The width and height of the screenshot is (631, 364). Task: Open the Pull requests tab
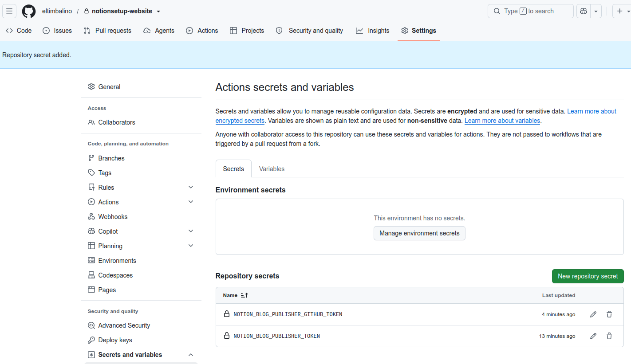click(107, 31)
